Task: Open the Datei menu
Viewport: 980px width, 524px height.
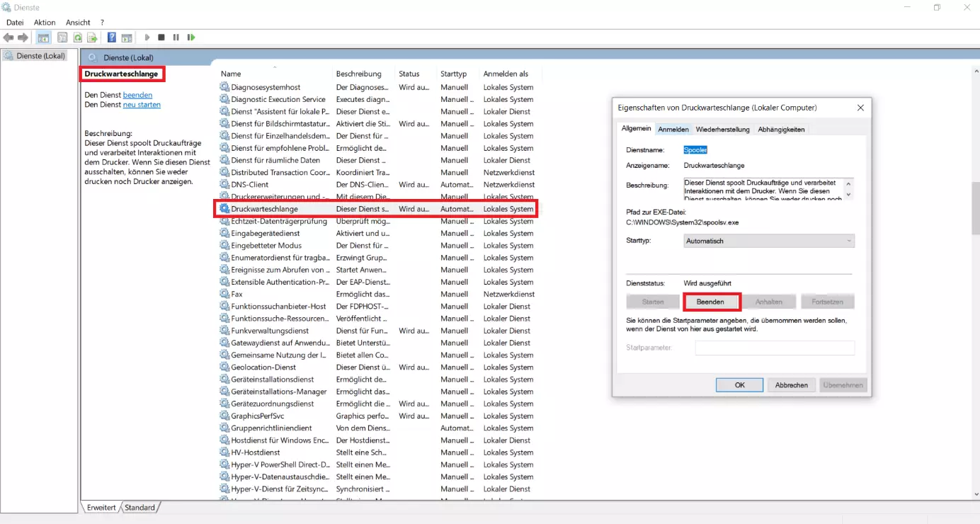Action: 15,23
